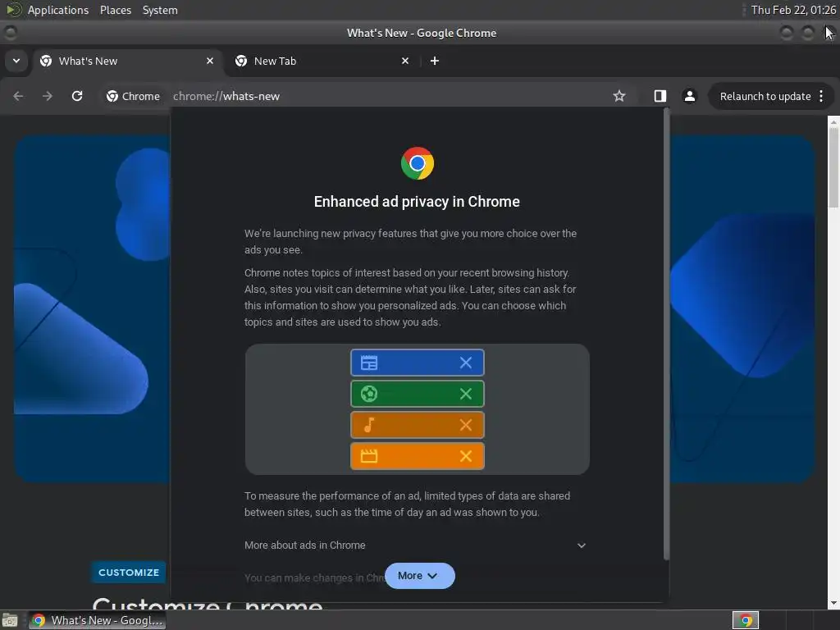Screen dimensions: 840x630
Task: Switch to the New Tab tab
Action: pos(322,61)
